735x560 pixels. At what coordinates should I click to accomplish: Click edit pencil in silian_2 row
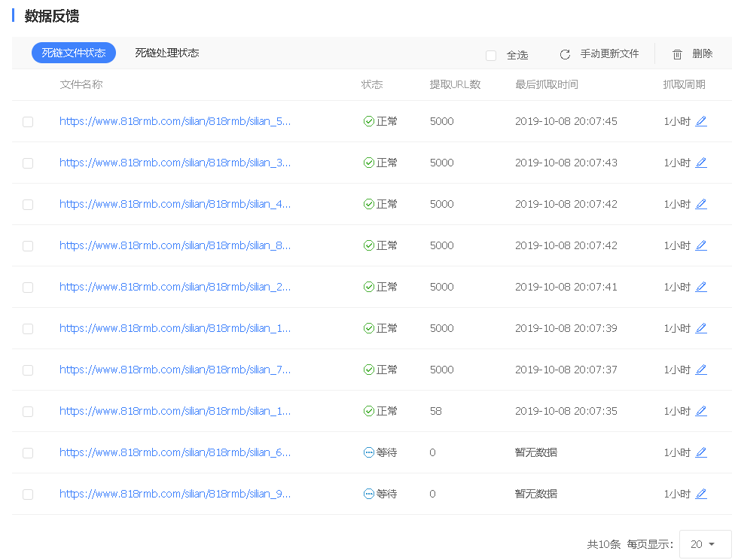click(x=701, y=287)
